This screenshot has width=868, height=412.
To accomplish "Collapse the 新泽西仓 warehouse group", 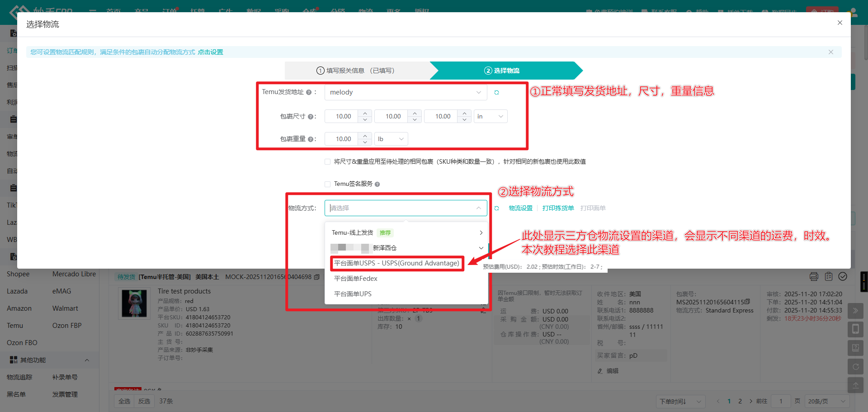I will coord(406,248).
